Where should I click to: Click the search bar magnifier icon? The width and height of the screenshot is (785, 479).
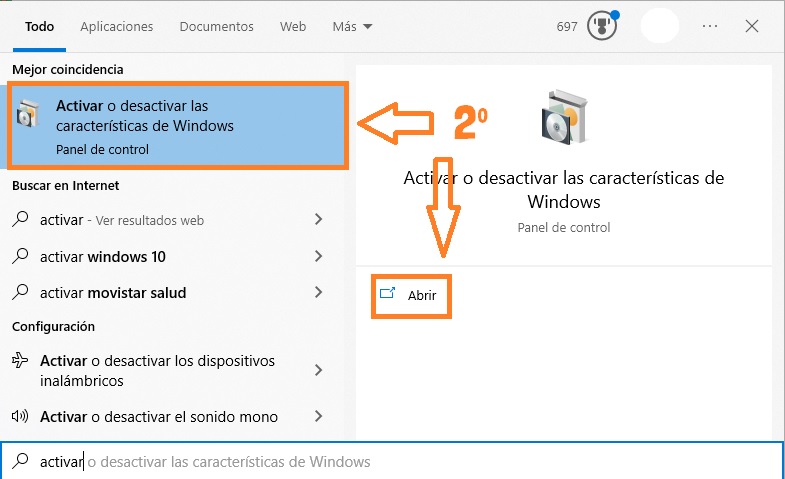pyautogui.click(x=20, y=460)
